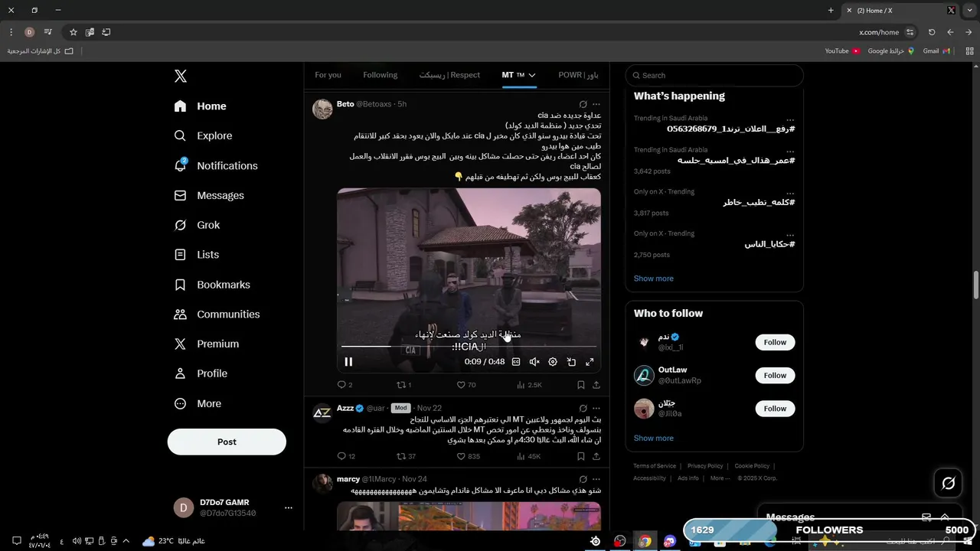Image resolution: width=980 pixels, height=551 pixels.
Task: Open Explore from the sidebar
Action: coord(203,135)
